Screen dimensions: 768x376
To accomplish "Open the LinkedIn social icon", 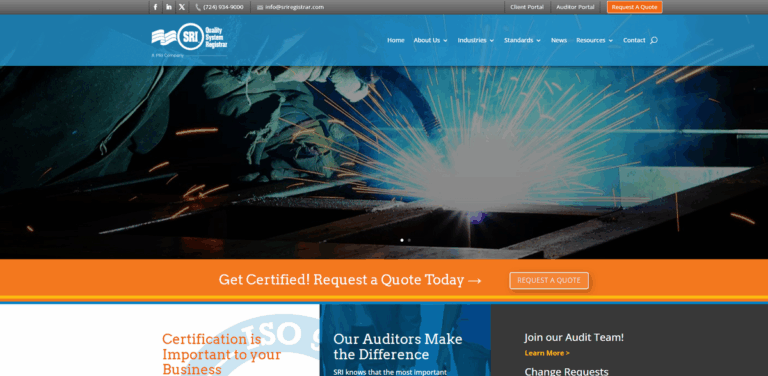I will pyautogui.click(x=168, y=7).
